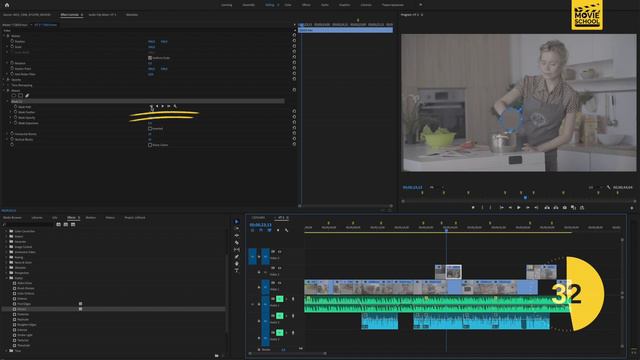Filter Effects by 32-bit color icon
The image size is (640, 360).
[x=66, y=224]
